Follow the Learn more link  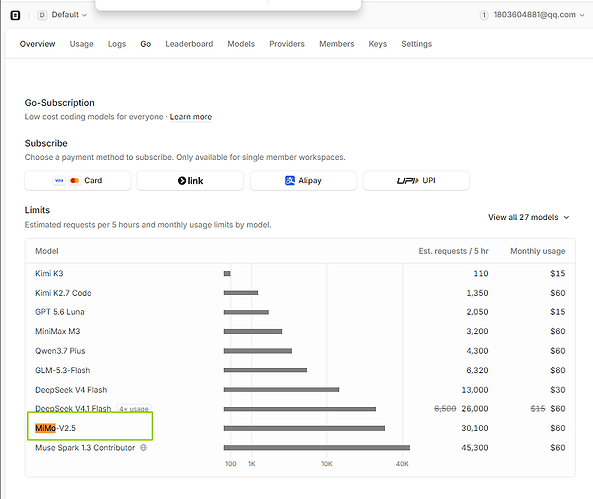191,117
